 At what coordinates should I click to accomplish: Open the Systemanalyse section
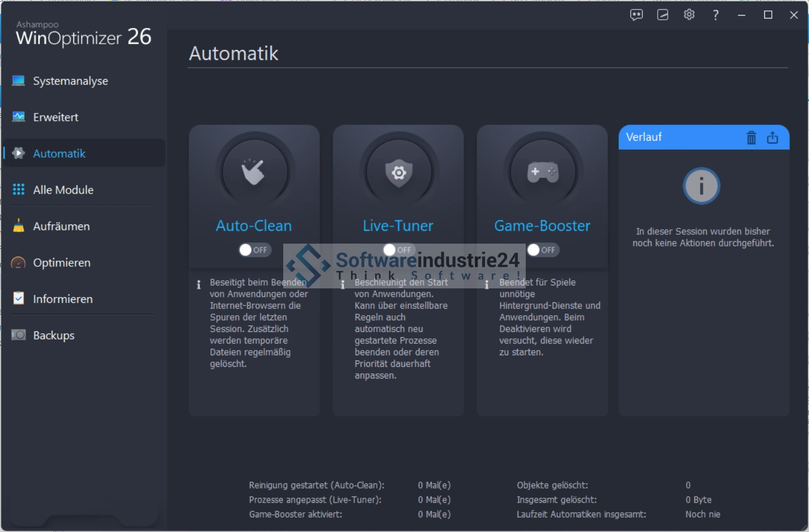pyautogui.click(x=70, y=81)
